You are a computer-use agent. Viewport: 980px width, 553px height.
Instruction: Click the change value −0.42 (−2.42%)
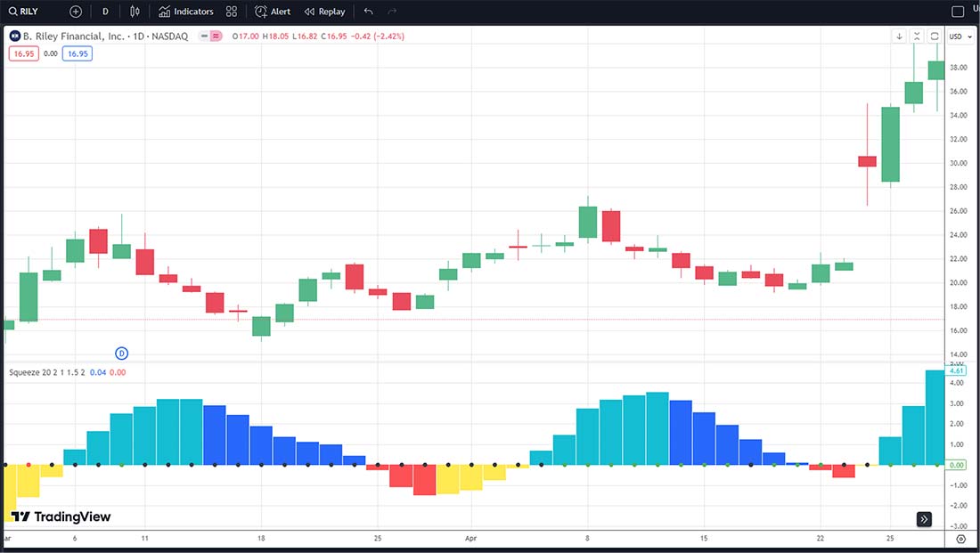click(378, 37)
